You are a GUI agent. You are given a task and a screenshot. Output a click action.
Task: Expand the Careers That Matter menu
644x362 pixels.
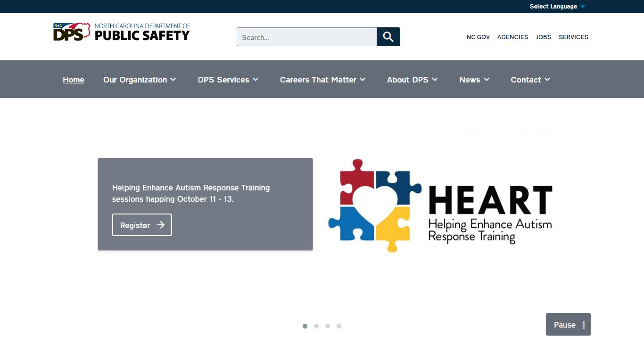[x=323, y=80]
